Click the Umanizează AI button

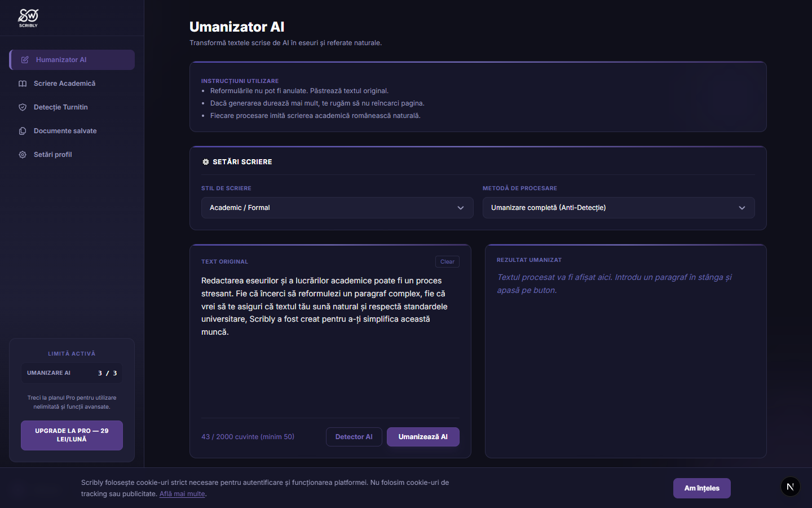(423, 437)
